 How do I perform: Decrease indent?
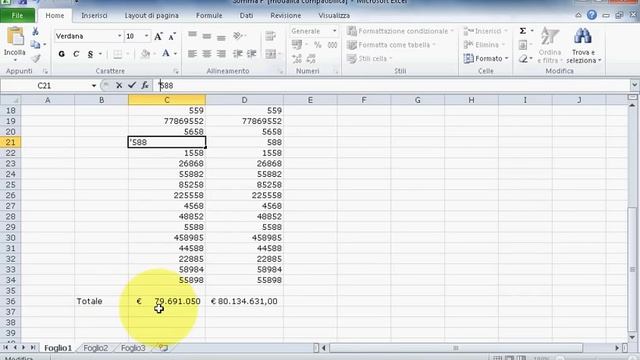[x=238, y=53]
